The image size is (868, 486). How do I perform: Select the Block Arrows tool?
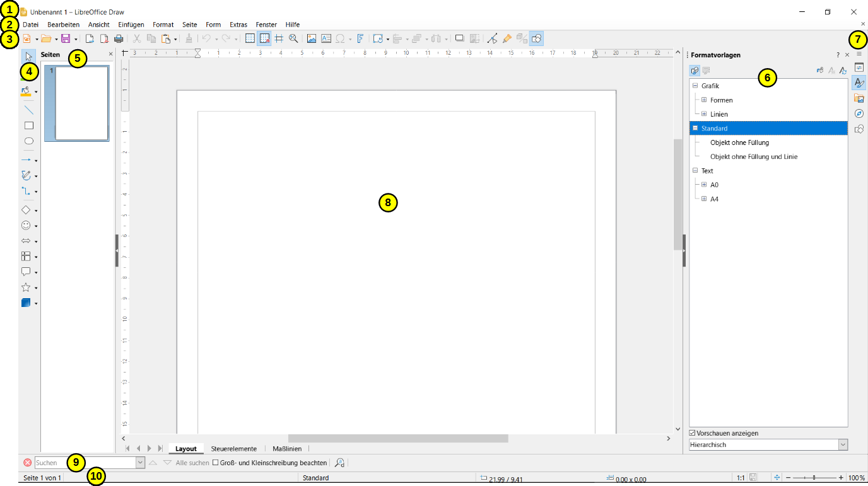pos(26,241)
